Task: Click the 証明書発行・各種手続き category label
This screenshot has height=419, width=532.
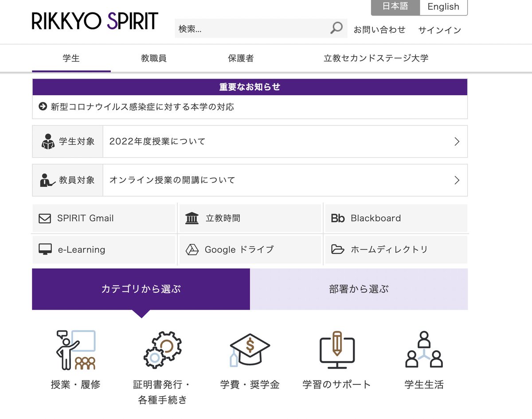Action: (x=163, y=392)
